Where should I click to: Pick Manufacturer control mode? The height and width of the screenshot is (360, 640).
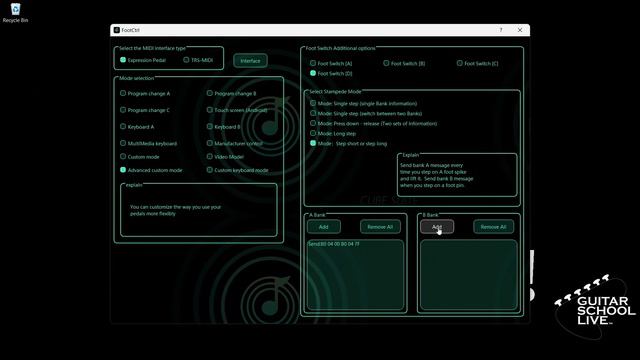tap(235, 144)
